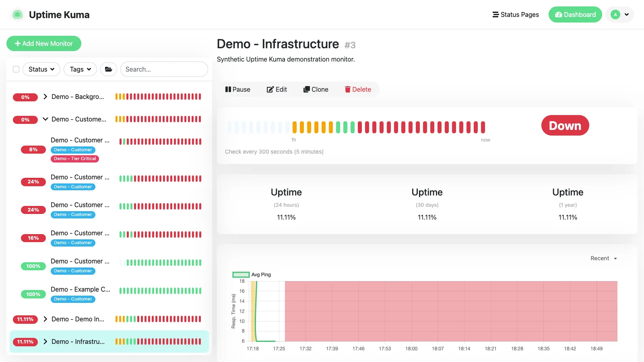Click the first orange heartbeat bar in main panel

coord(295,127)
